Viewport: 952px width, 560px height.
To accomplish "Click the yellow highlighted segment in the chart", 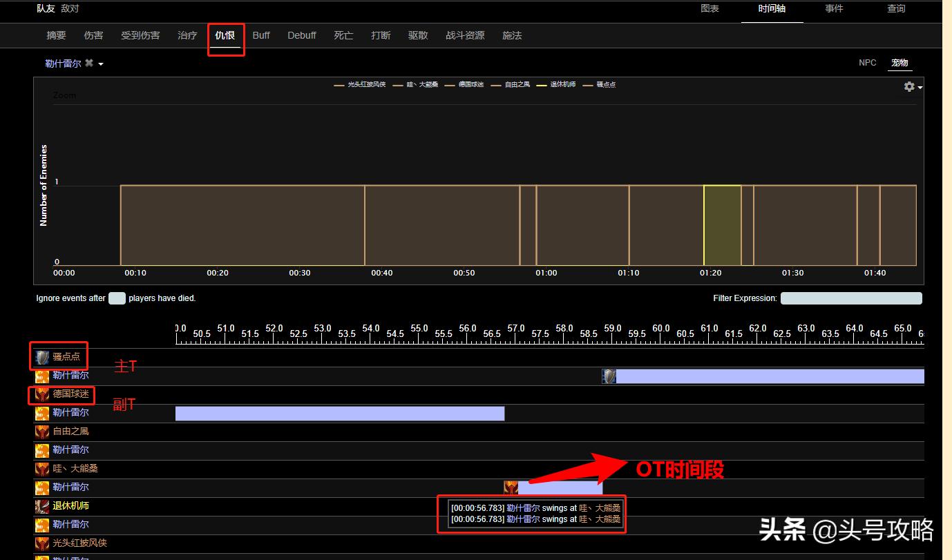I will 722,225.
